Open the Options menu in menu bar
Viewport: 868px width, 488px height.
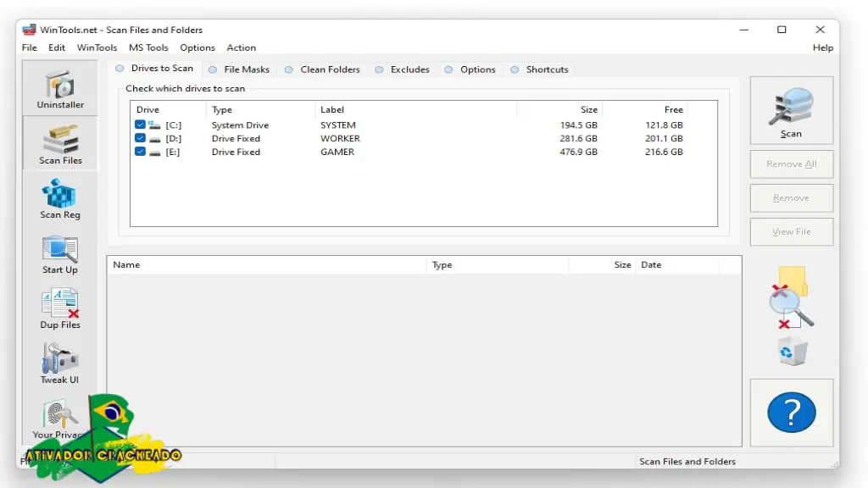tap(197, 47)
